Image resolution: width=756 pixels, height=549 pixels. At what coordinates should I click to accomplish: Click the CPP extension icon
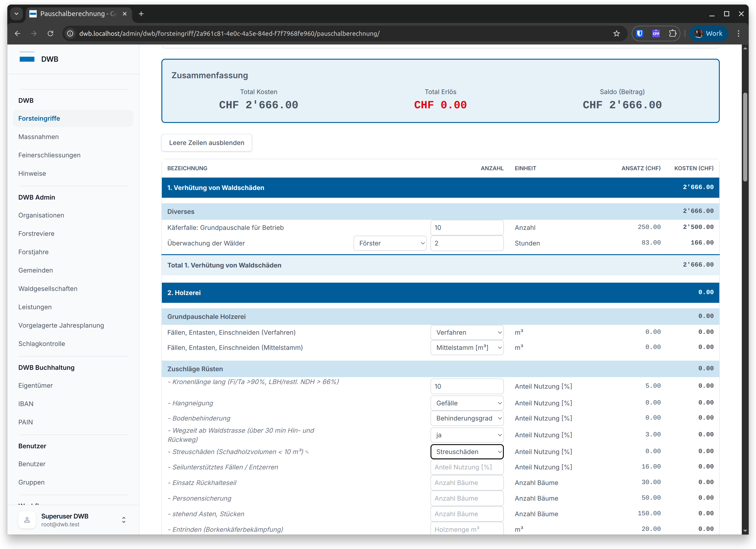[656, 33]
